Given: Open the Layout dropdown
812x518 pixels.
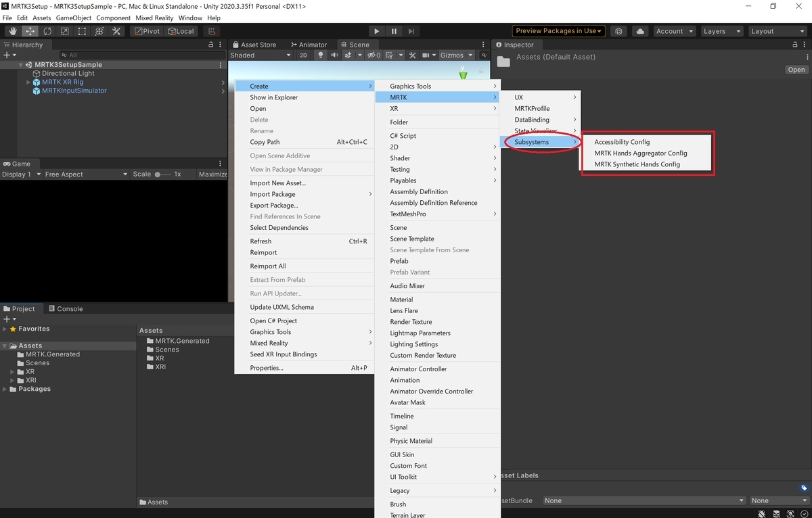Looking at the screenshot, I should [777, 31].
